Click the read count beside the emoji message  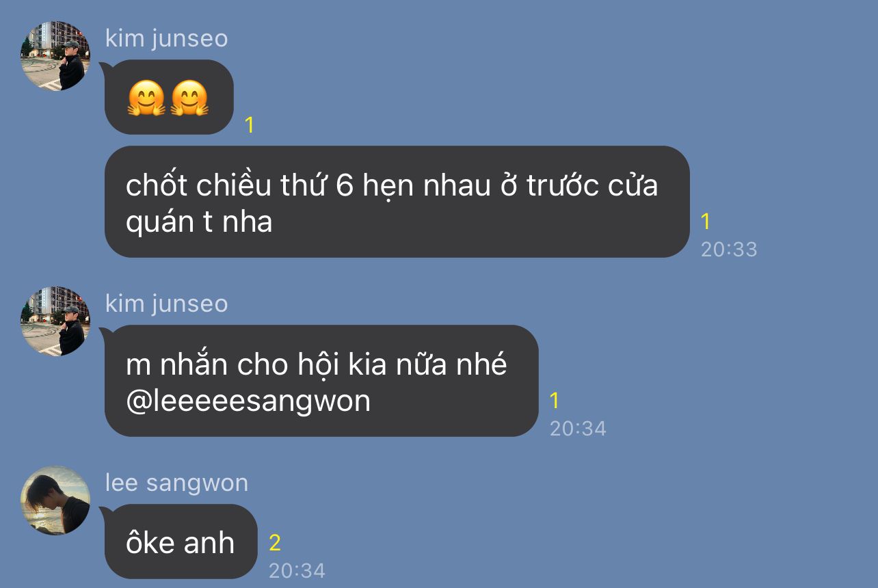(x=250, y=125)
